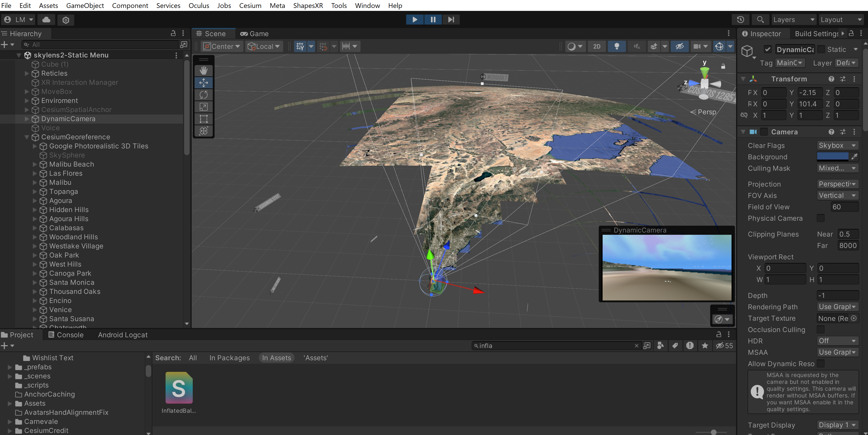Viewport: 868px width, 435px height.
Task: Lock the scene orientation gizmo
Action: [x=723, y=66]
